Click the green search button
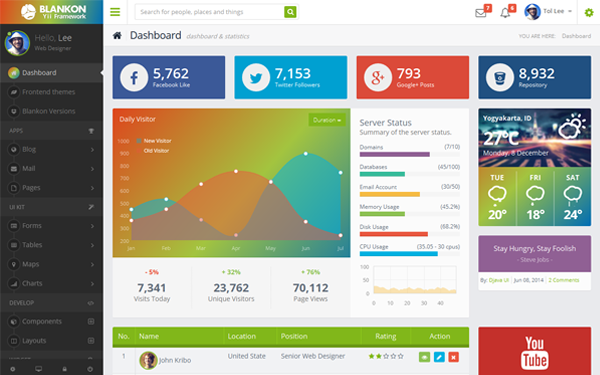 pos(290,12)
